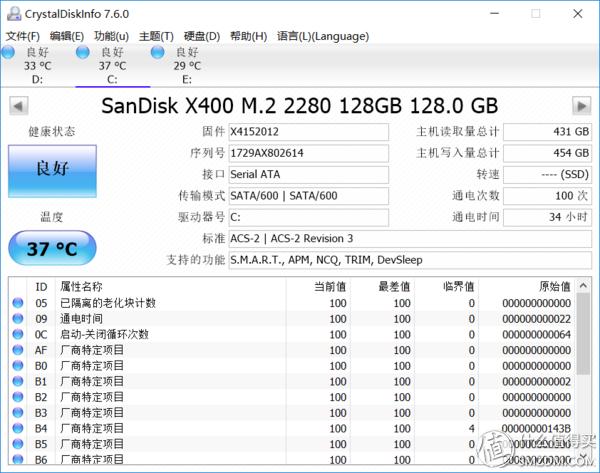The height and width of the screenshot is (473, 600).
Task: Click the drive letter field C:
Action: [x=308, y=217]
